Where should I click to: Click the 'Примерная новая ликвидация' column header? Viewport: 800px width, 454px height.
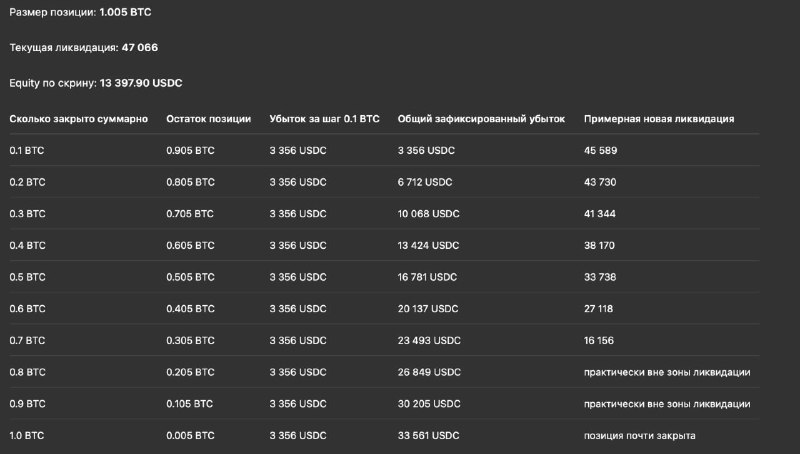click(x=659, y=119)
